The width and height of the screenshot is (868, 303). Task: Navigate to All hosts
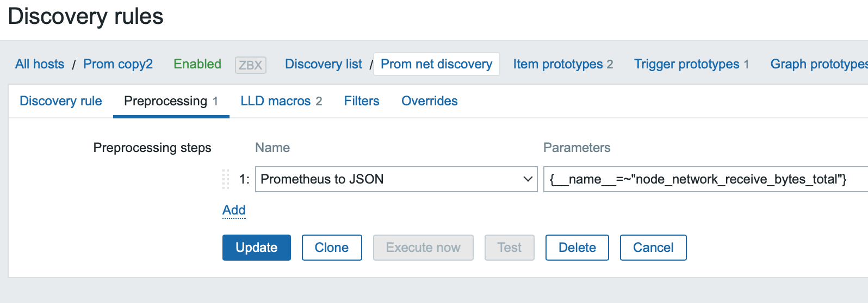pos(40,64)
